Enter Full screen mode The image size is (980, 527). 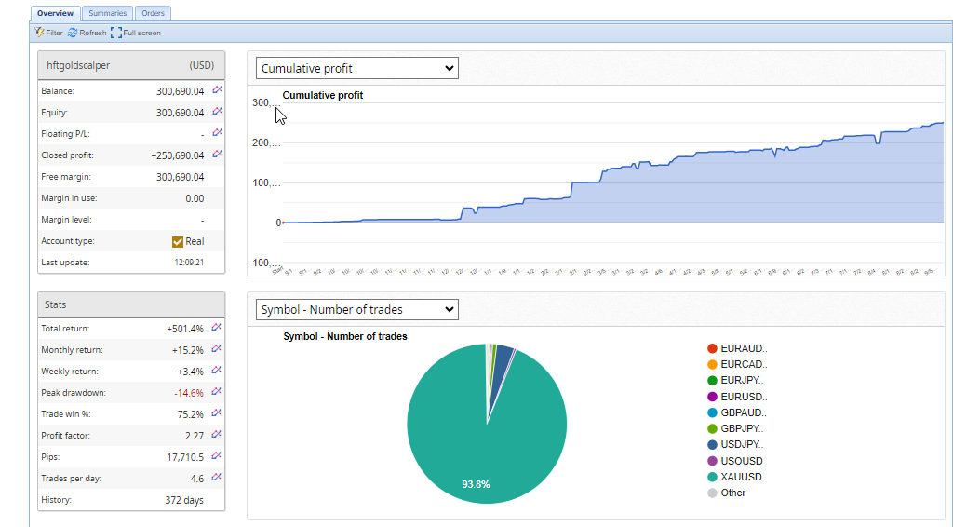[135, 33]
